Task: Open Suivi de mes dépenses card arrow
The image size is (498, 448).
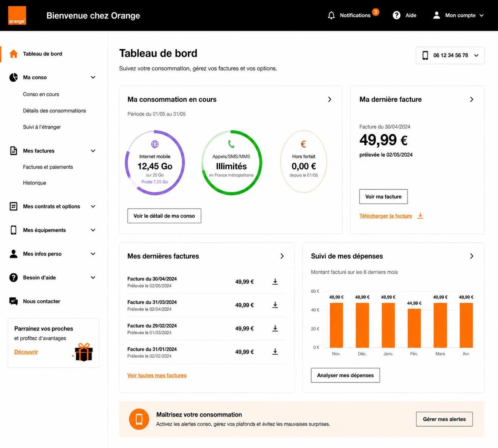Action: coord(472,256)
